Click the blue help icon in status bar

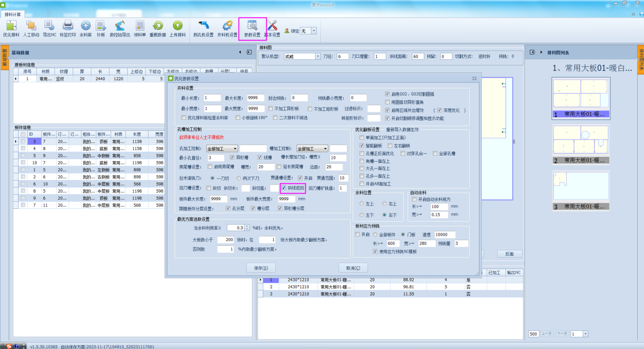coord(17,346)
